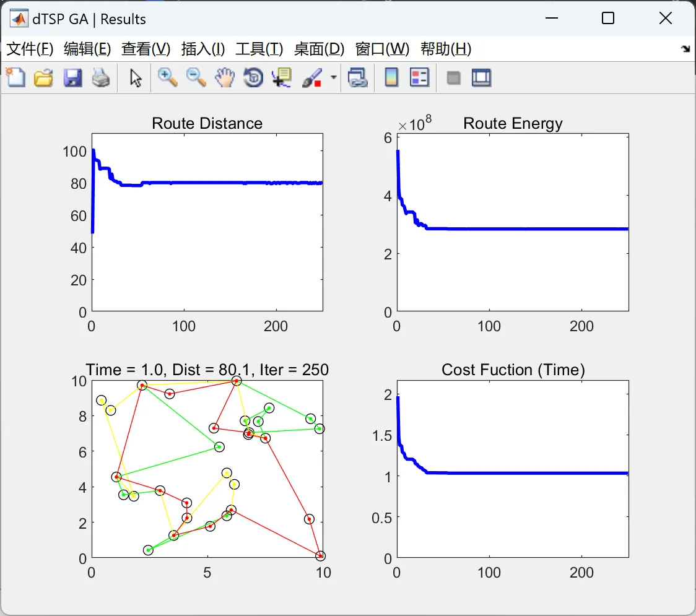The height and width of the screenshot is (616, 696).
Task: Maximize the dTSP GA Results window
Action: click(x=608, y=18)
